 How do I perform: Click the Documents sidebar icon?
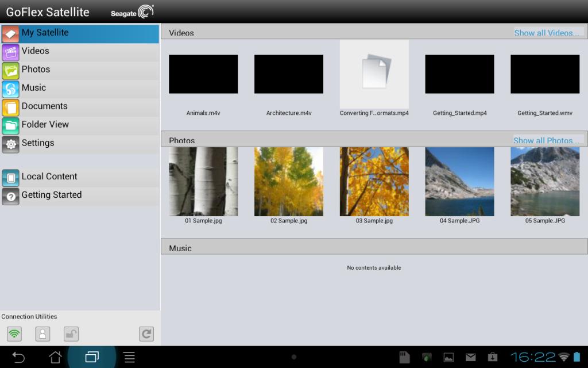[x=10, y=108]
